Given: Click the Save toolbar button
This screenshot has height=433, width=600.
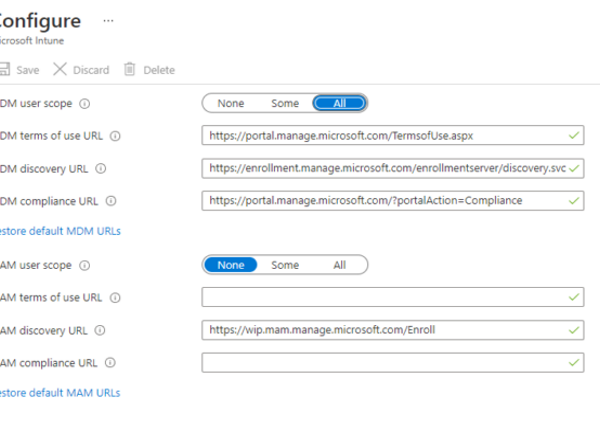Looking at the screenshot, I should [x=19, y=70].
